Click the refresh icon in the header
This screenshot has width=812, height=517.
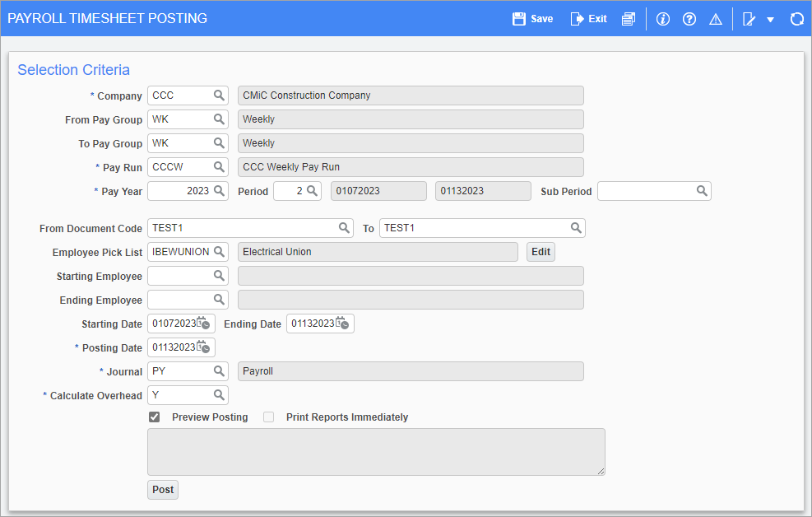tap(796, 18)
